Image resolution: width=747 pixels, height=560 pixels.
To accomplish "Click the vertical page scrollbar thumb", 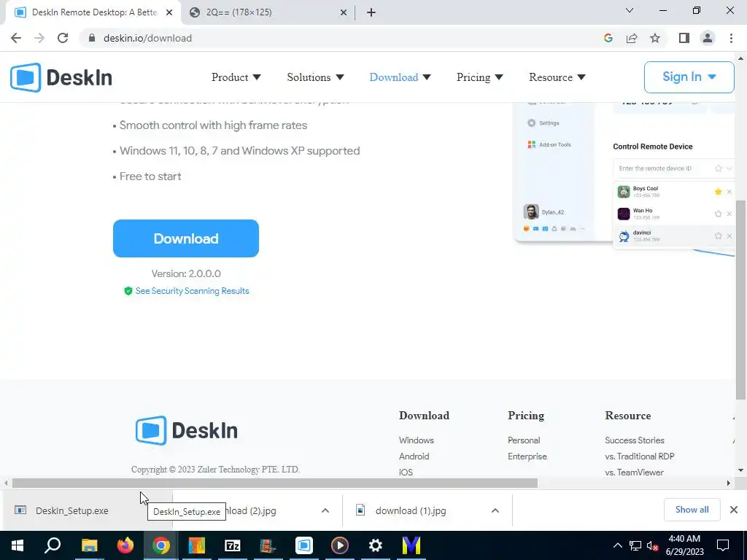I will pyautogui.click(x=741, y=299).
